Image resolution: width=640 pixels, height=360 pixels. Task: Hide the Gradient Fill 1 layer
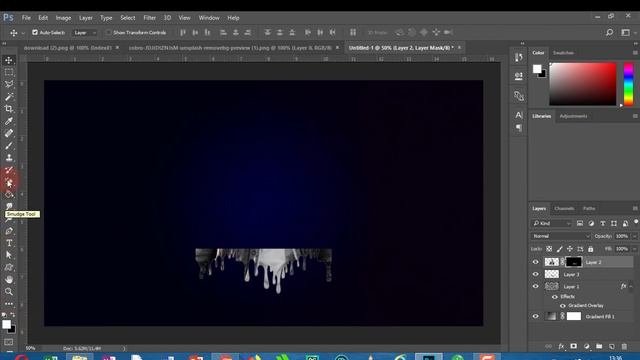click(x=536, y=316)
